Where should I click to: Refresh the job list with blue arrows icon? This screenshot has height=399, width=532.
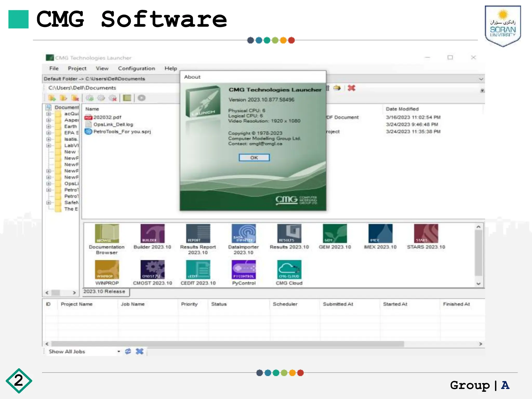(x=128, y=351)
